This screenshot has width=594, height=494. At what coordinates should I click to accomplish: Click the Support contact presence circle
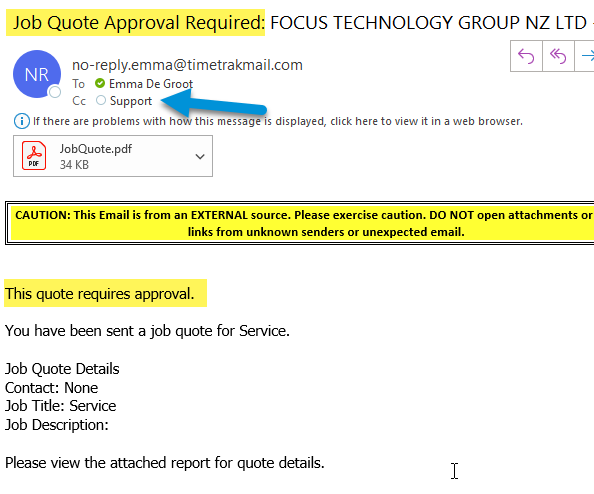click(x=101, y=100)
